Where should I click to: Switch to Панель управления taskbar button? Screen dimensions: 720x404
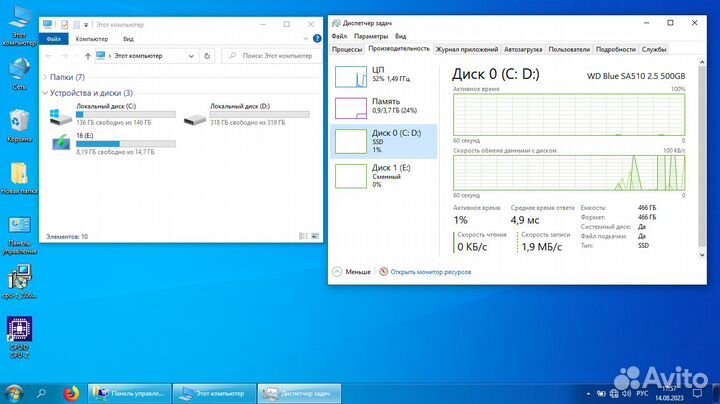(129, 393)
